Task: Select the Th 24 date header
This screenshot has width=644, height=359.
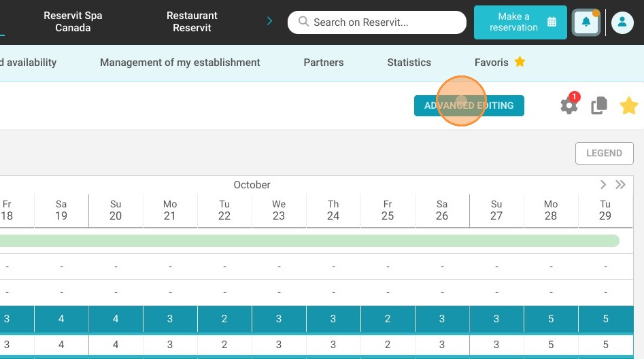Action: point(333,210)
